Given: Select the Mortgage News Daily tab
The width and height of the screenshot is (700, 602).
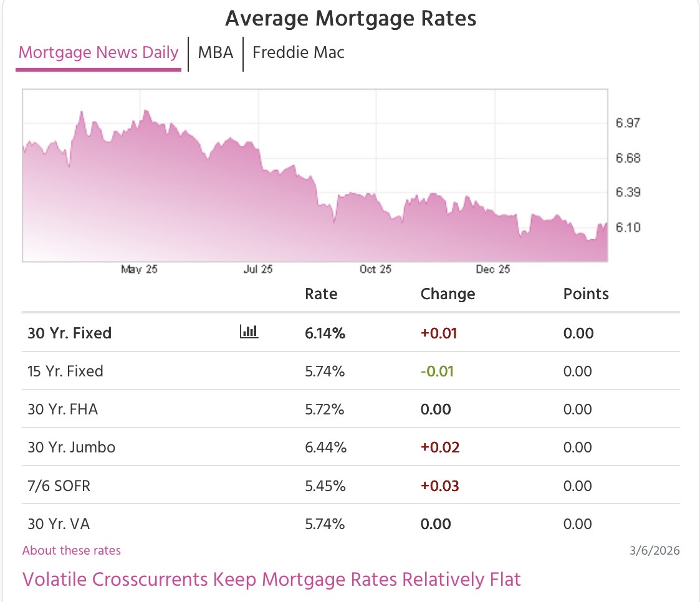Looking at the screenshot, I should pyautogui.click(x=97, y=52).
